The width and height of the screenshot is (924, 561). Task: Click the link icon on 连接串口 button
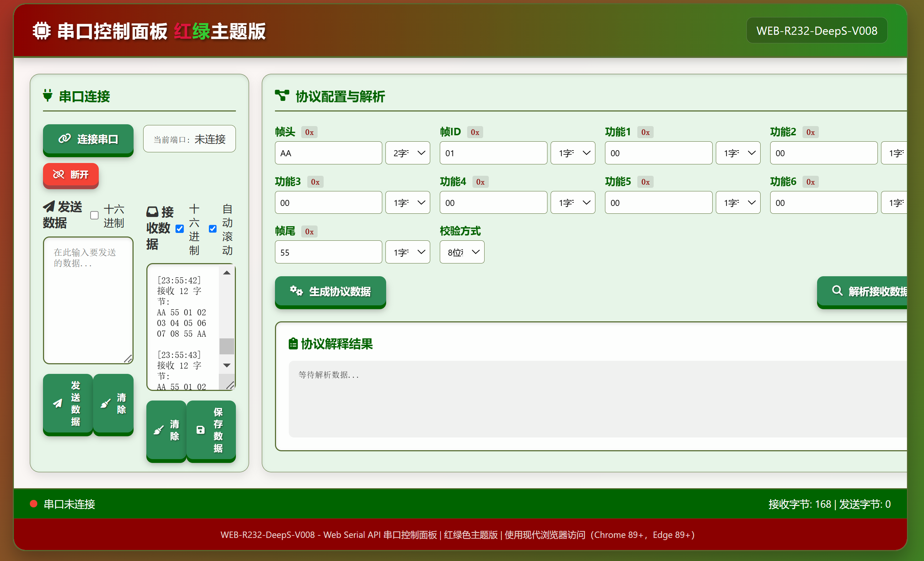[65, 139]
